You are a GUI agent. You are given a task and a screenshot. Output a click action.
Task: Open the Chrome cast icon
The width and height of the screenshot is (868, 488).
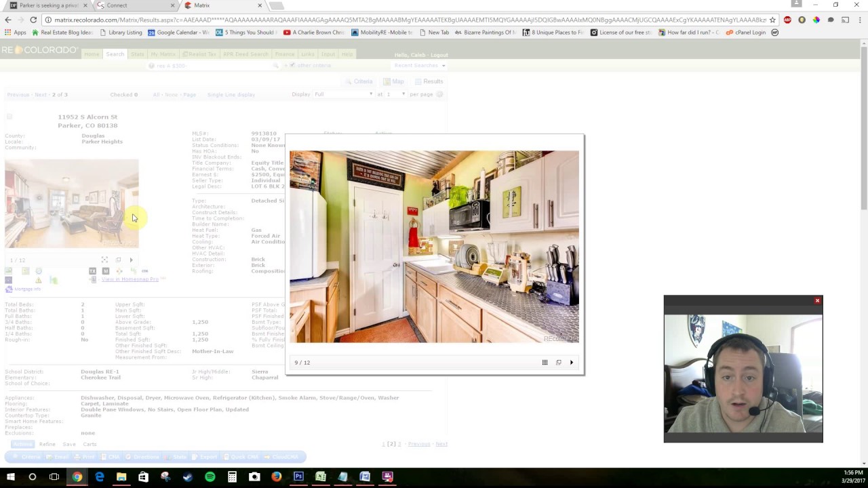click(845, 20)
